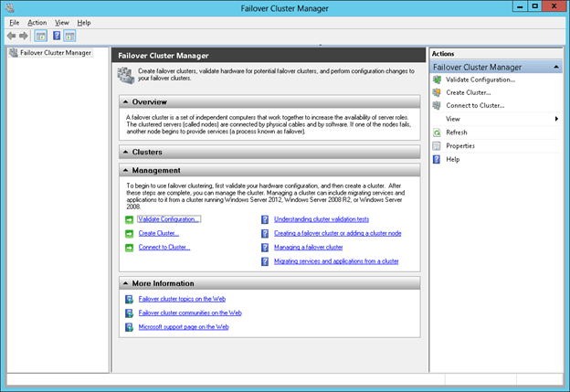Click the Show/Hide Action Pane toolbar icon
Image resolution: width=570 pixels, height=392 pixels.
click(x=69, y=36)
